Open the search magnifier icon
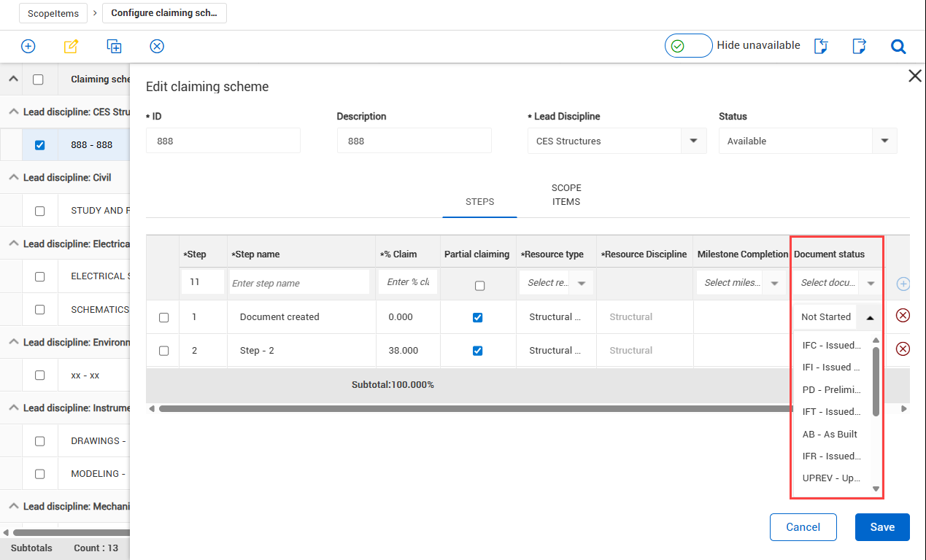 click(x=898, y=47)
